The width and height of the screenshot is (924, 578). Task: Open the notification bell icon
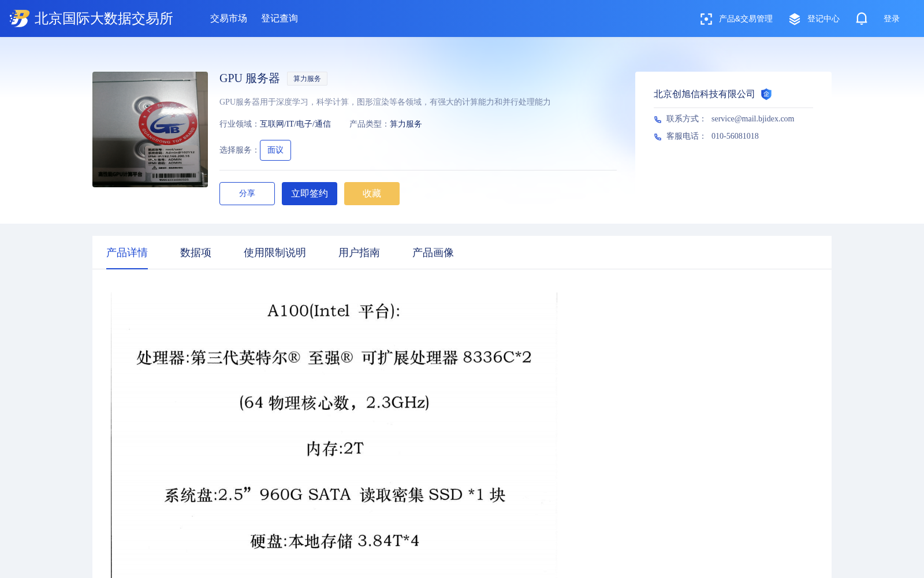coord(862,18)
